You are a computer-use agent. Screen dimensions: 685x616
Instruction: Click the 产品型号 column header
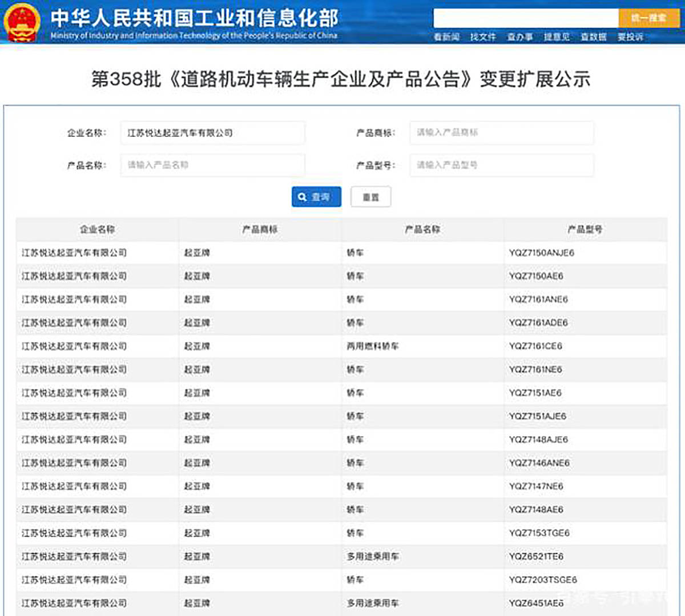pos(583,229)
